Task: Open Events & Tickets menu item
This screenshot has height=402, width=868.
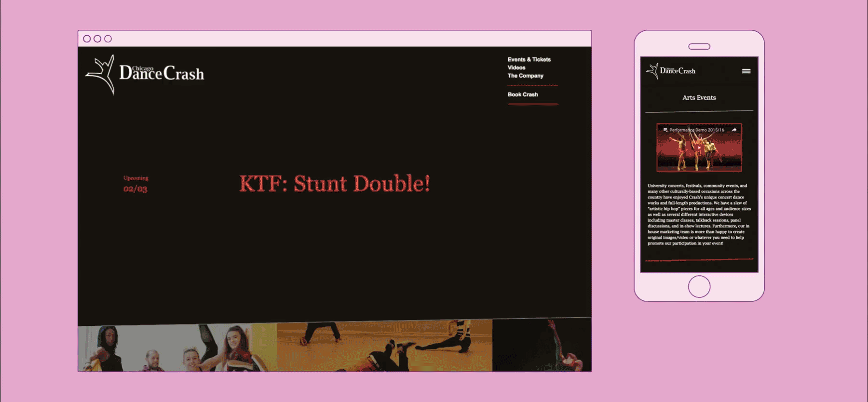Action: click(x=529, y=60)
